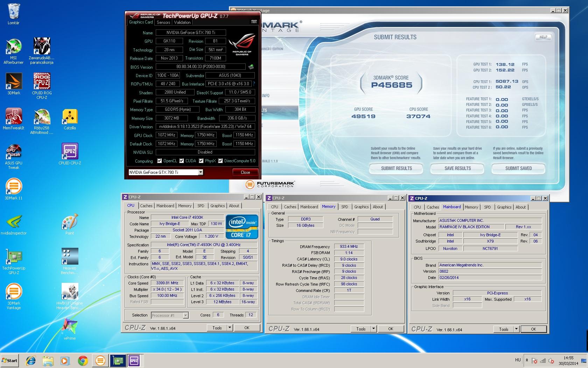Viewport: 588px width, 368px height.
Task: Click the Close button in GPU-Z
Action: pos(245,172)
